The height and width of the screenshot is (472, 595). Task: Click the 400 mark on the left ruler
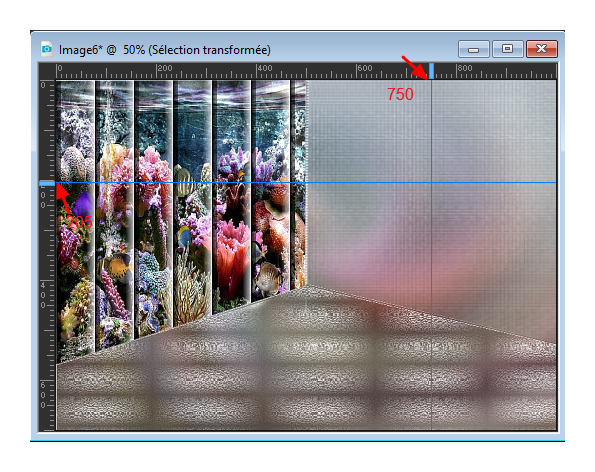pyautogui.click(x=43, y=295)
